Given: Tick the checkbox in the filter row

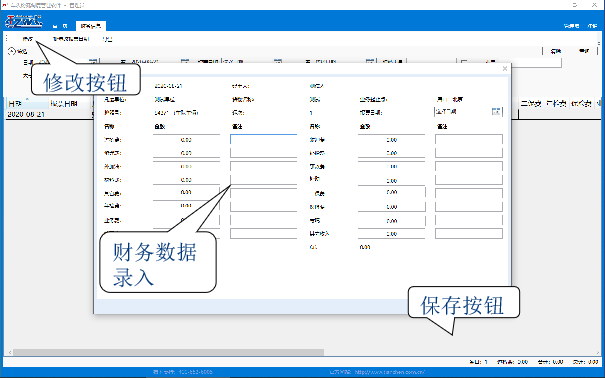Looking at the screenshot, I should pyautogui.click(x=464, y=62).
